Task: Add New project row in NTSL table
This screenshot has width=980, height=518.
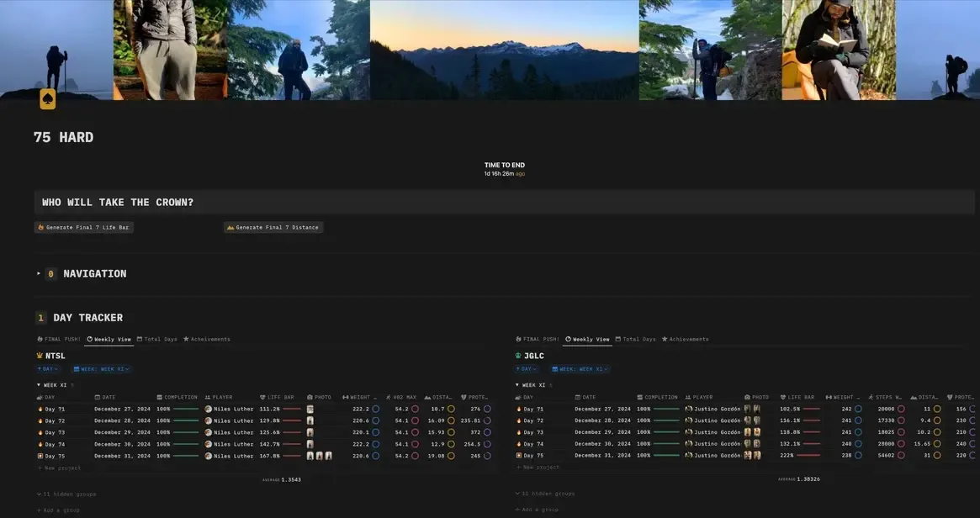Action: [60, 468]
